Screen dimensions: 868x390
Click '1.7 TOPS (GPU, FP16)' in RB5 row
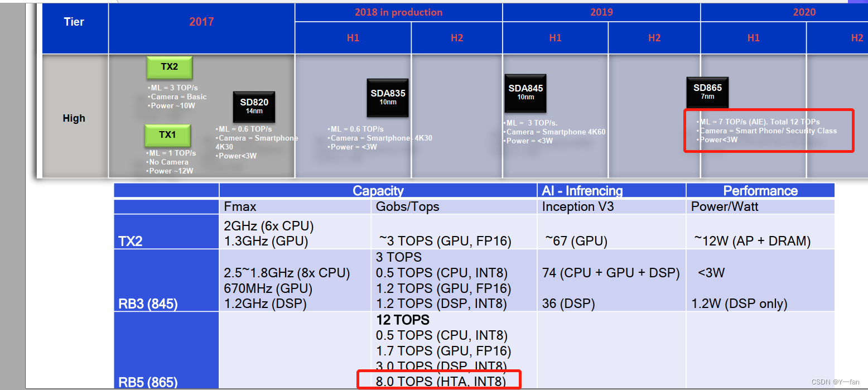click(443, 350)
